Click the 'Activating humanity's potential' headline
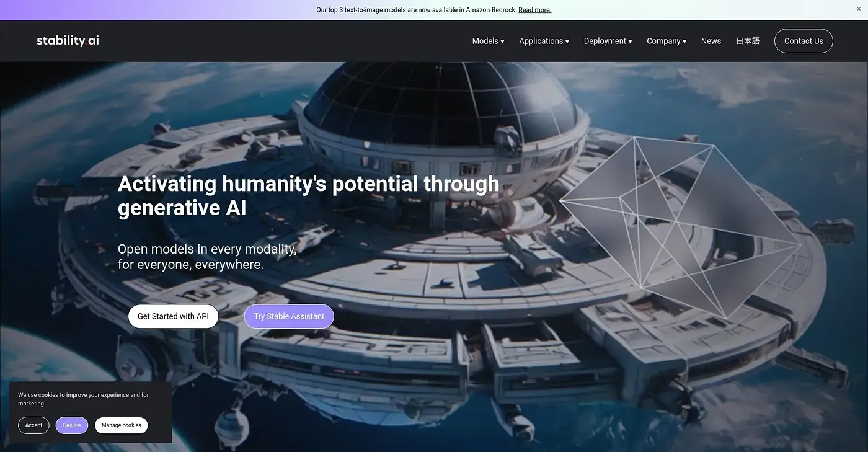 pyautogui.click(x=309, y=195)
